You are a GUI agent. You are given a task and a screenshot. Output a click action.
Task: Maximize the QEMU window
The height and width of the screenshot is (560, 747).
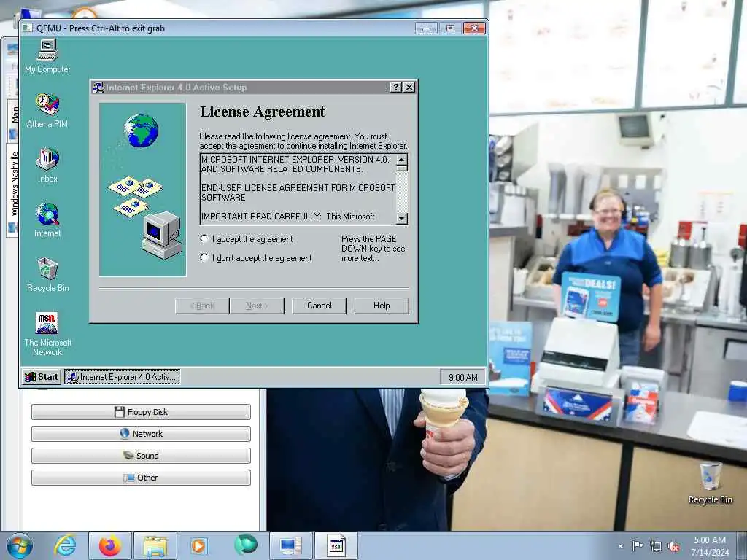[450, 28]
